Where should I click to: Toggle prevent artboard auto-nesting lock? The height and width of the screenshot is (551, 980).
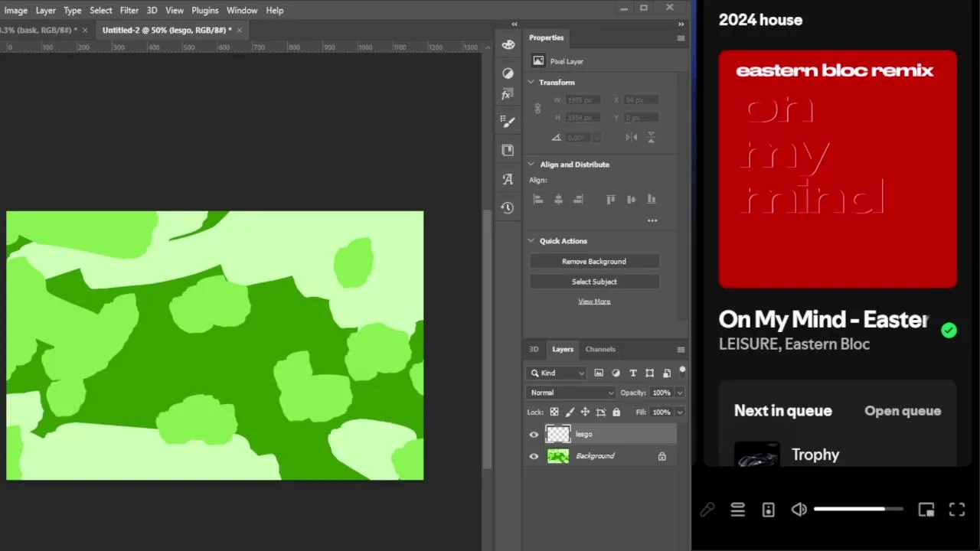coord(601,412)
